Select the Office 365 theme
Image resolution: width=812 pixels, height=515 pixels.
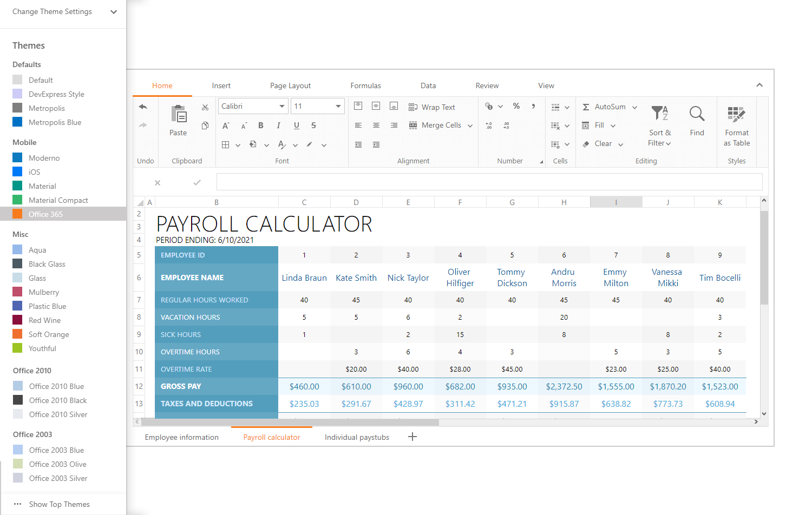point(47,214)
